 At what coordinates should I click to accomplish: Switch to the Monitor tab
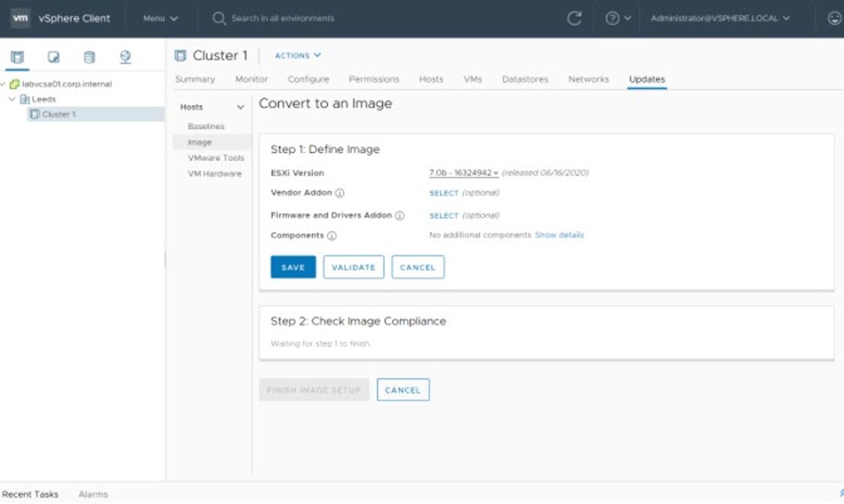(x=251, y=79)
